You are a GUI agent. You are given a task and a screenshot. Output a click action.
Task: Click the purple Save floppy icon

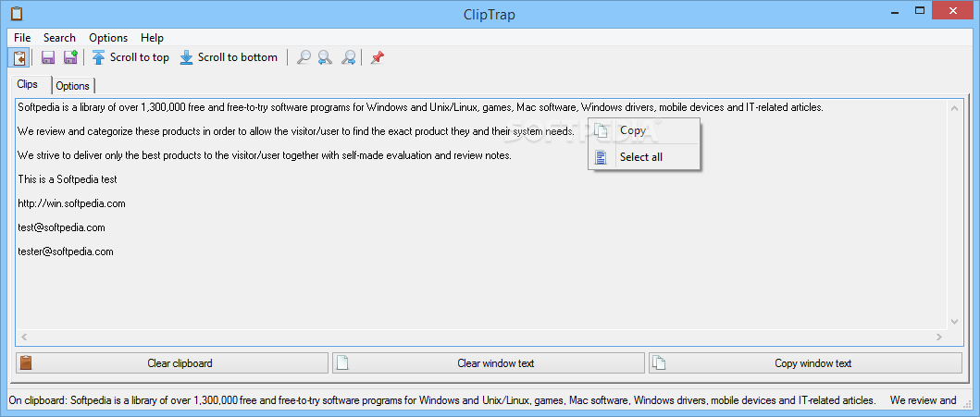tap(48, 57)
